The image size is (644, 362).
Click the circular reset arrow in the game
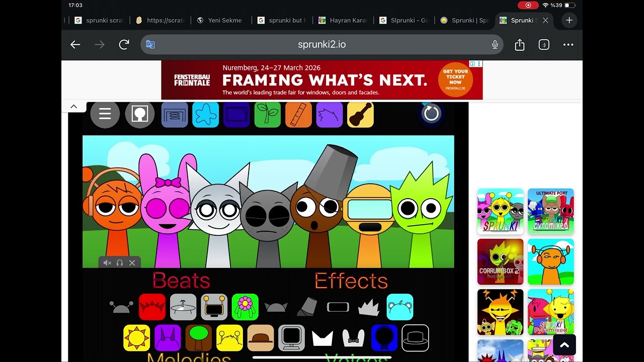[x=431, y=114]
